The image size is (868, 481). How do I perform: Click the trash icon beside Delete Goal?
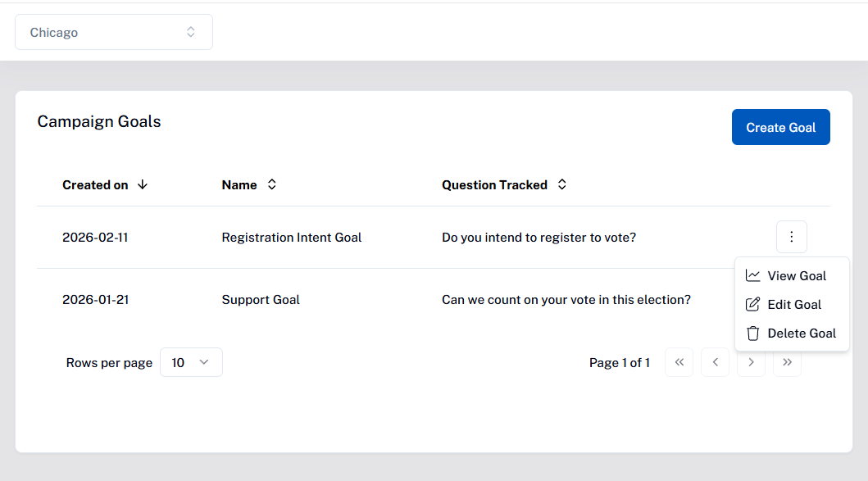(x=752, y=334)
